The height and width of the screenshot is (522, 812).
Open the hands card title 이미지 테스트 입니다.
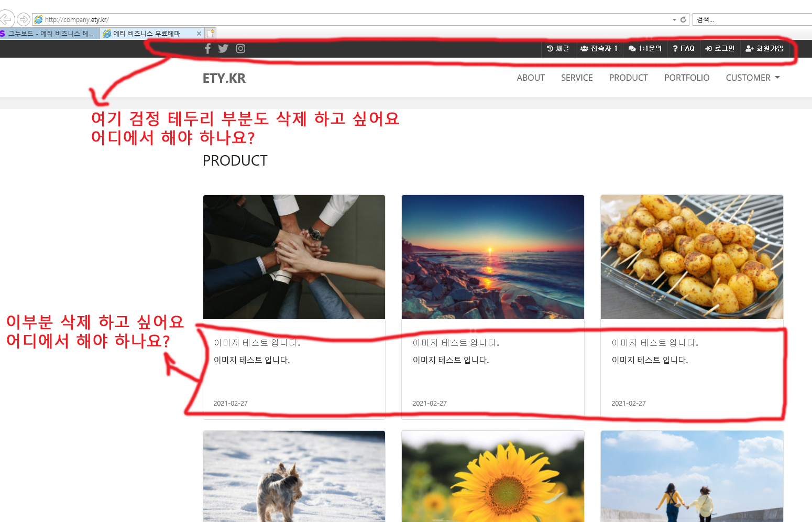[257, 343]
